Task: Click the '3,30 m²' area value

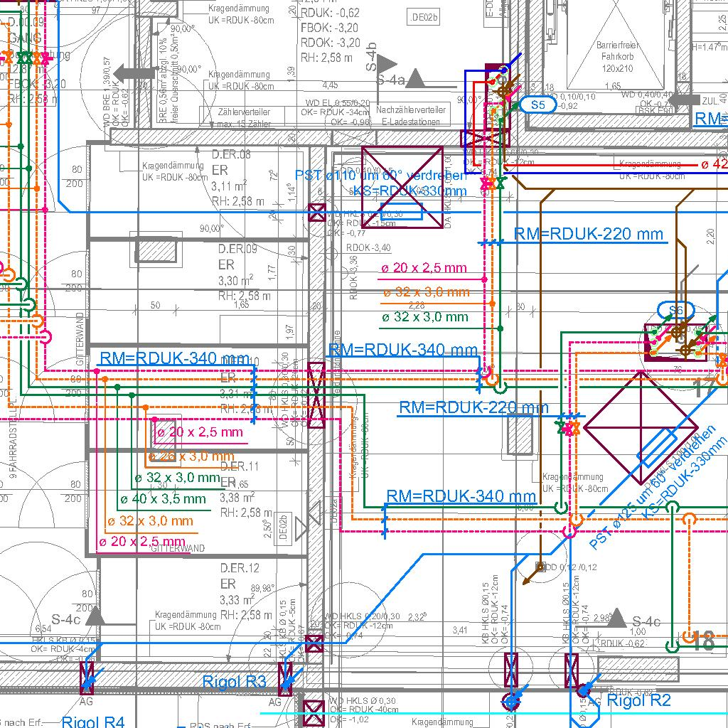Action: pyautogui.click(x=235, y=280)
